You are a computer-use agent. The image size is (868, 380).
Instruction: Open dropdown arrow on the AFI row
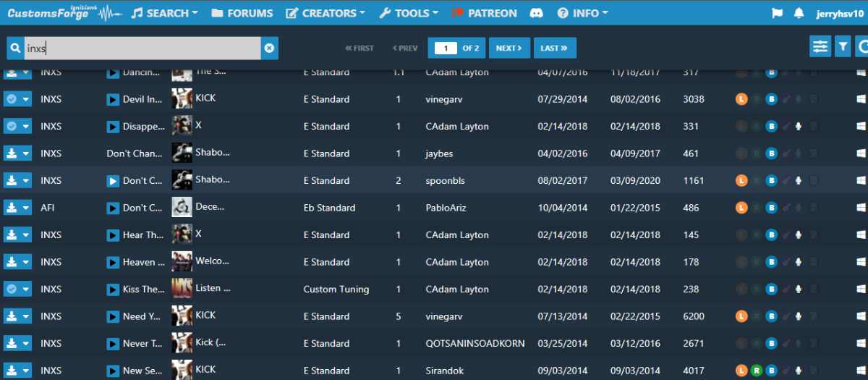tap(26, 208)
